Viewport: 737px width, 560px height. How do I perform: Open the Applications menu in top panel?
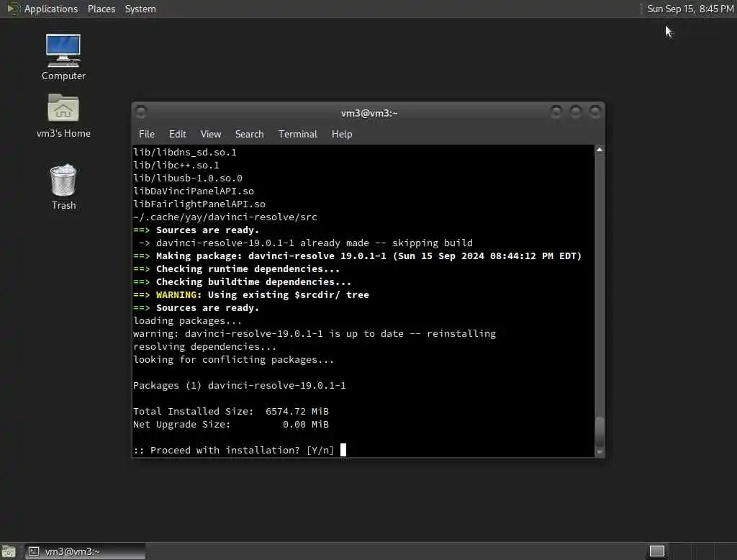point(51,9)
